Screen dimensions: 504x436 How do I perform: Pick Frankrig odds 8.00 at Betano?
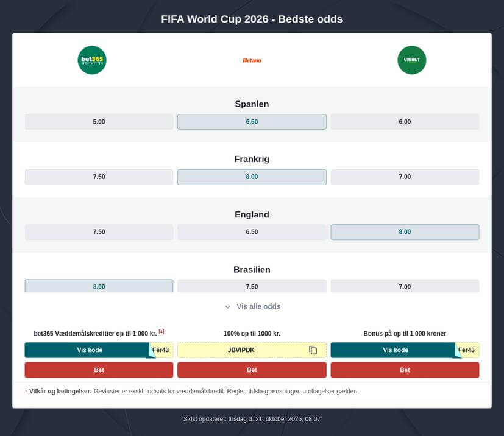[252, 177]
